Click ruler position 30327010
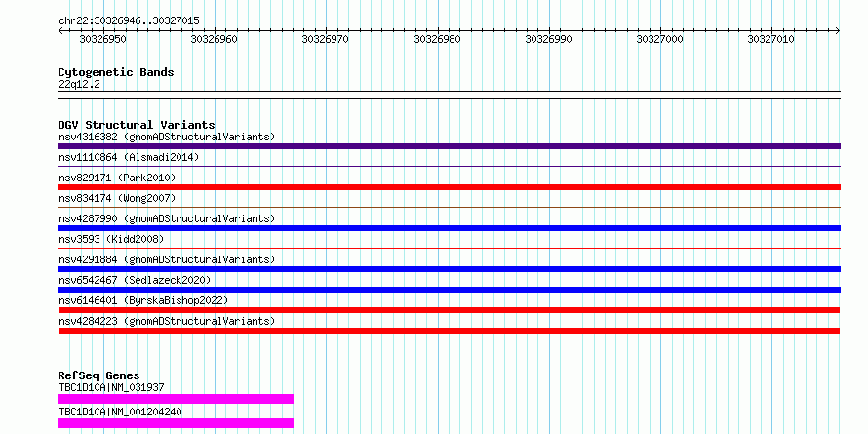The width and height of the screenshot is (868, 434). point(770,39)
